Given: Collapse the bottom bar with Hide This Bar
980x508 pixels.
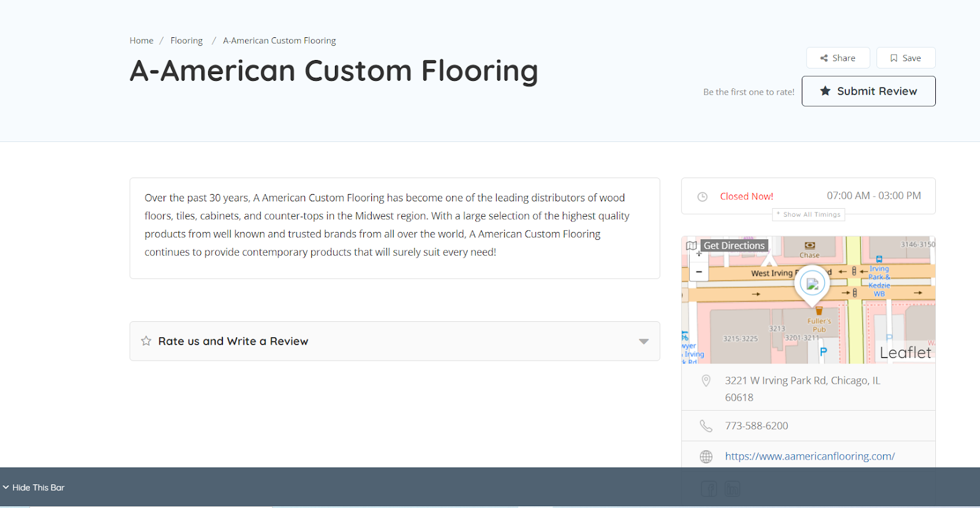Looking at the screenshot, I should (x=34, y=488).
